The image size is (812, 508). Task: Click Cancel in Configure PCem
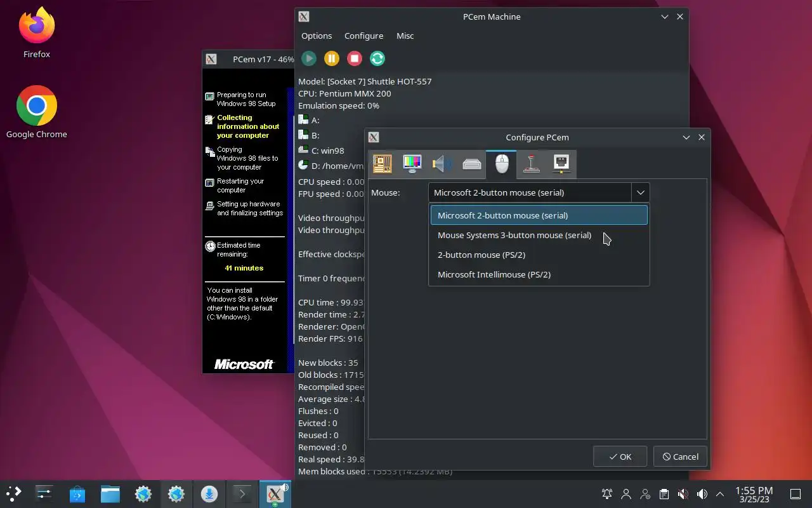(x=680, y=457)
